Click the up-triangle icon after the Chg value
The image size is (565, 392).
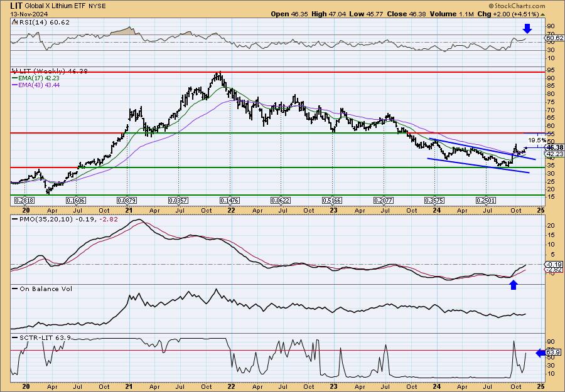(542, 14)
